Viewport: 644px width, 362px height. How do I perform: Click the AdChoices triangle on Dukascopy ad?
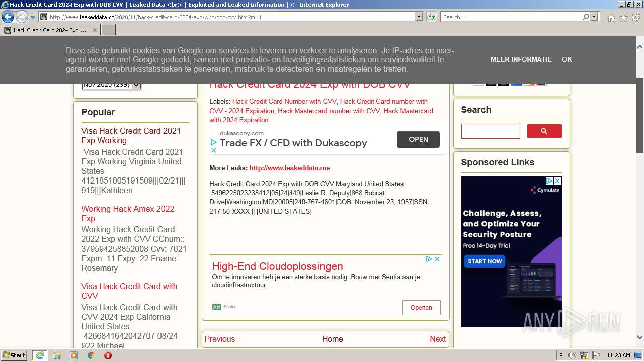pyautogui.click(x=214, y=143)
